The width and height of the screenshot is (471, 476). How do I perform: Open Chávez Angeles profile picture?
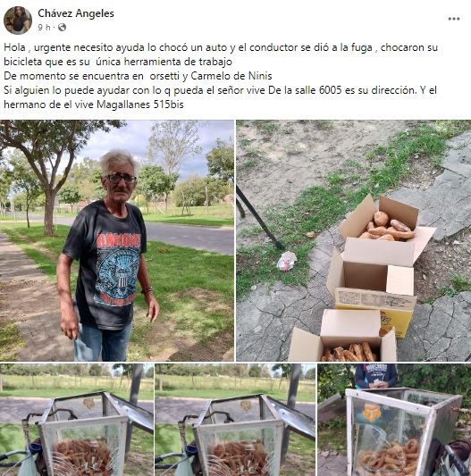tap(18, 20)
